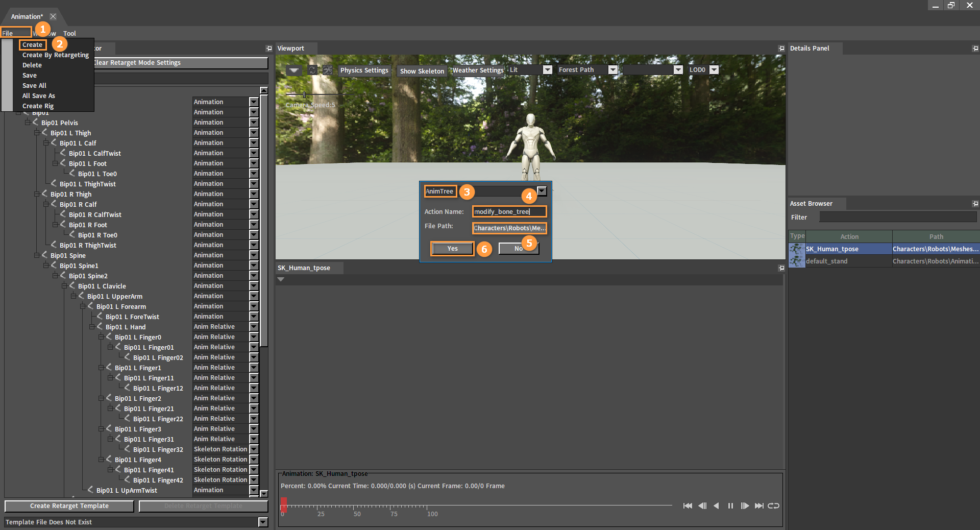Pause the animation playback
This screenshot has width=980, height=530.
[x=730, y=505]
